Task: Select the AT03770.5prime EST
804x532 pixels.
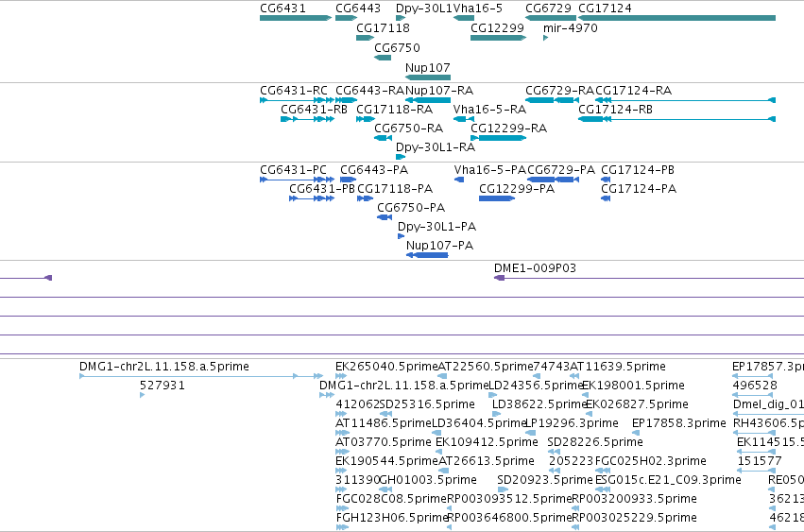Action: [x=343, y=452]
